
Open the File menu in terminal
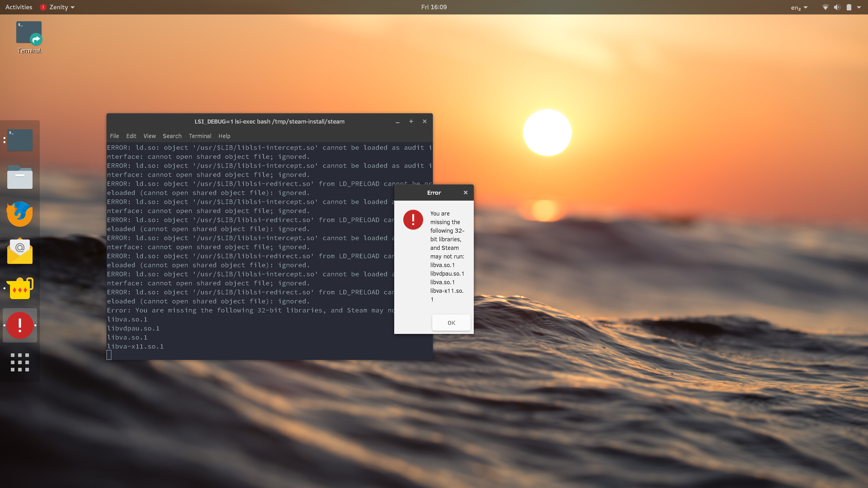[x=114, y=136]
